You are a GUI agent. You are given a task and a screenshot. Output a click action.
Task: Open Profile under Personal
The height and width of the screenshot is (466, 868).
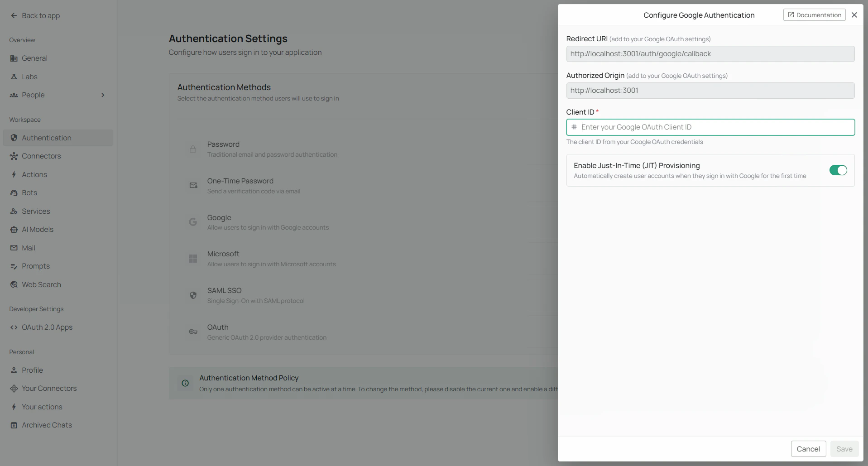click(x=58, y=370)
